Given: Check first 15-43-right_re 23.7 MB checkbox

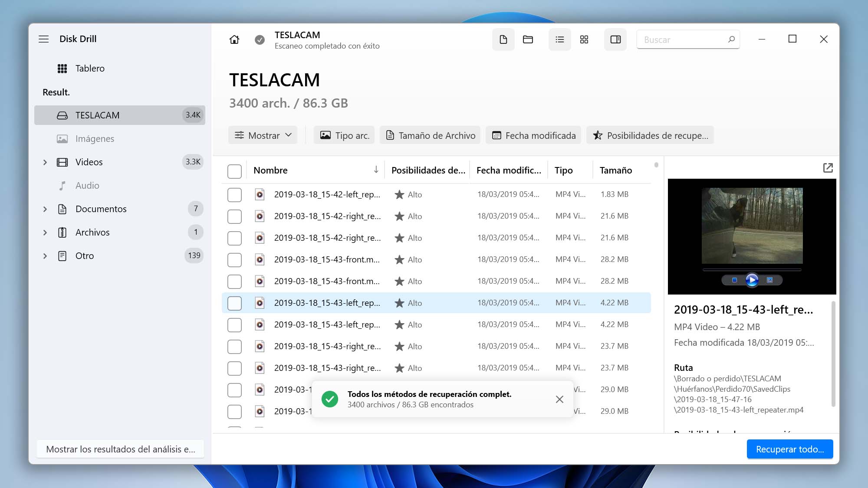Looking at the screenshot, I should (234, 347).
